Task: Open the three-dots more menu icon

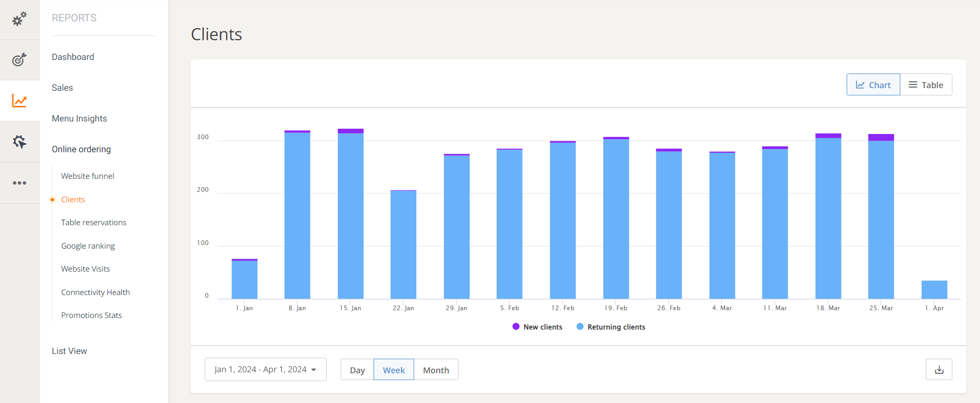Action: pos(19,183)
